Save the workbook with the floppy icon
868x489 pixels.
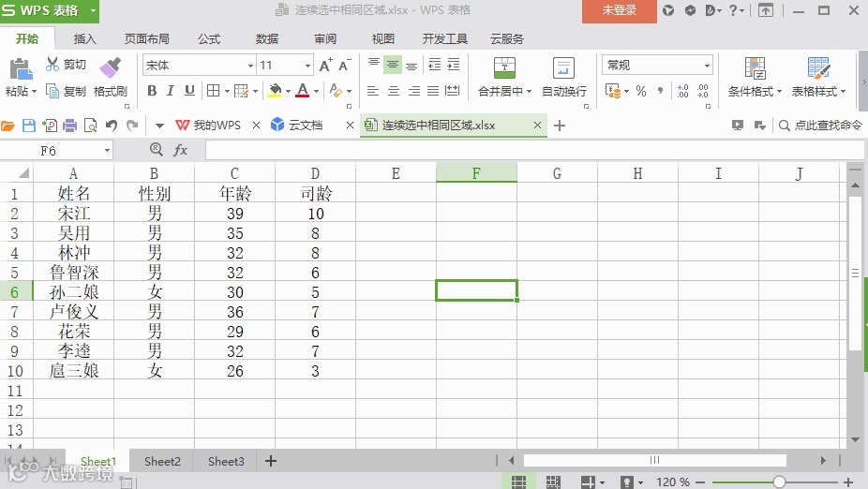pos(29,126)
